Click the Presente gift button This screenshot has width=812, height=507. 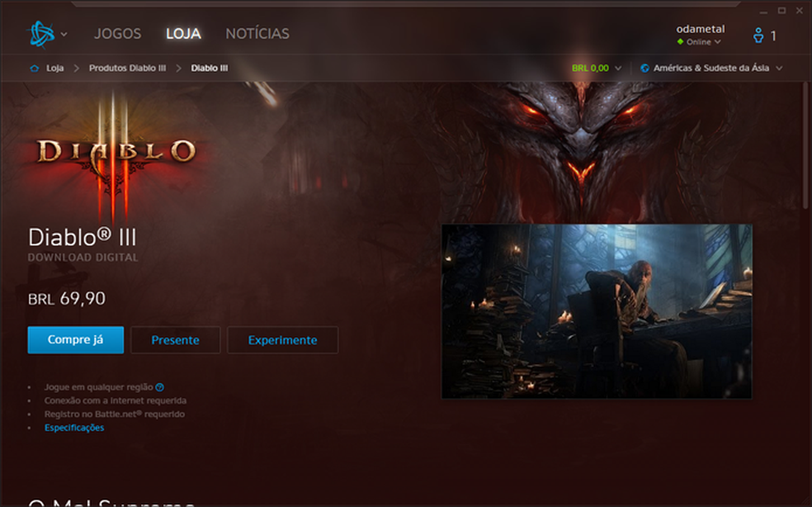tap(175, 340)
